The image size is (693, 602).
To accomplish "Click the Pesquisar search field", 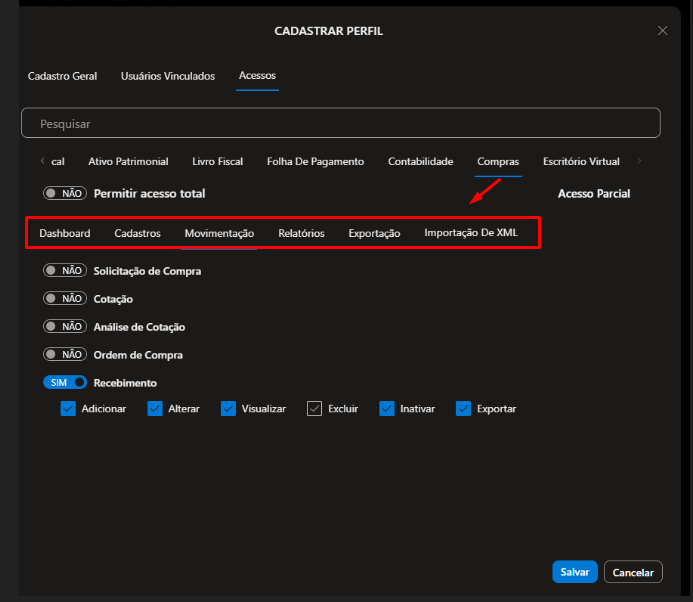I will 340,124.
